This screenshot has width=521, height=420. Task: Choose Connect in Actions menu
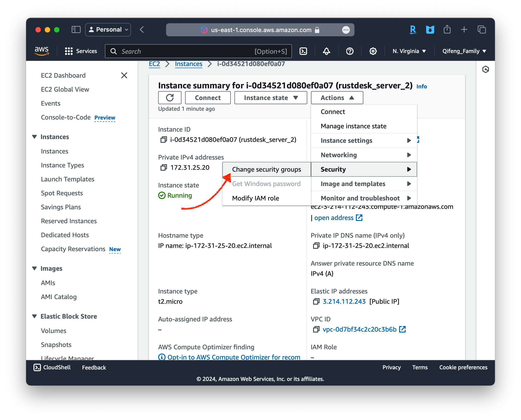(x=364, y=112)
